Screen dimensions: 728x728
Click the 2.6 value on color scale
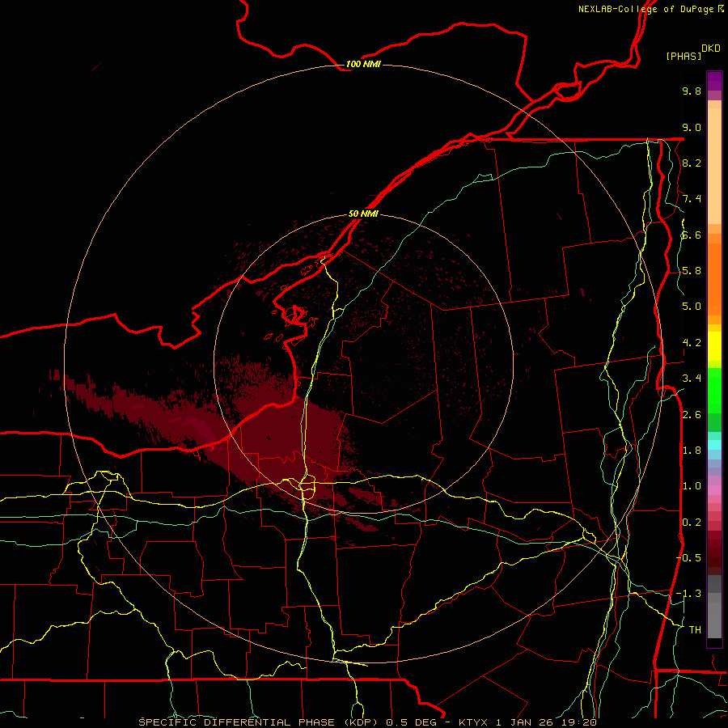(692, 415)
